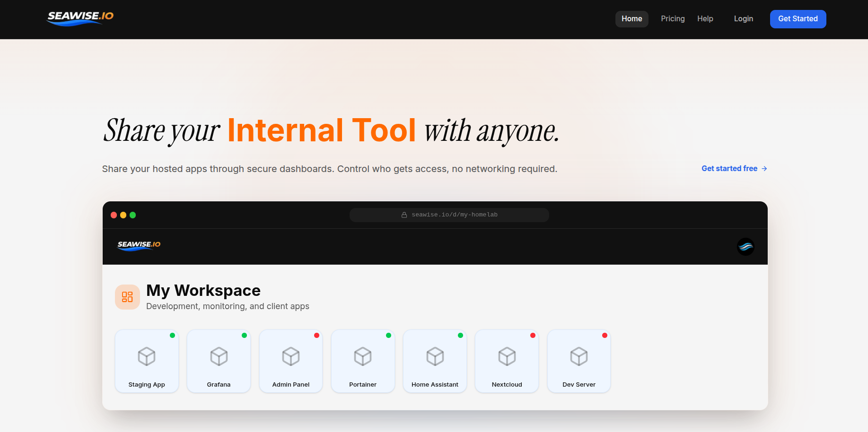Go to the Pricing page
This screenshot has height=432, width=868.
click(x=673, y=19)
